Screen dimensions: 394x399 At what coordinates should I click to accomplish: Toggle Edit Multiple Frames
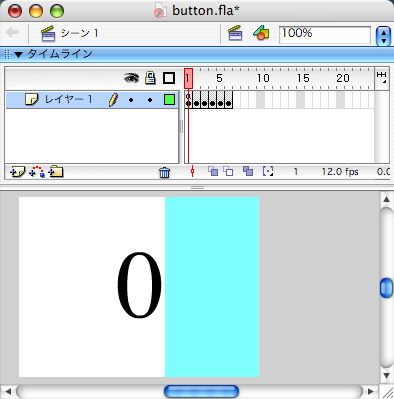point(248,171)
